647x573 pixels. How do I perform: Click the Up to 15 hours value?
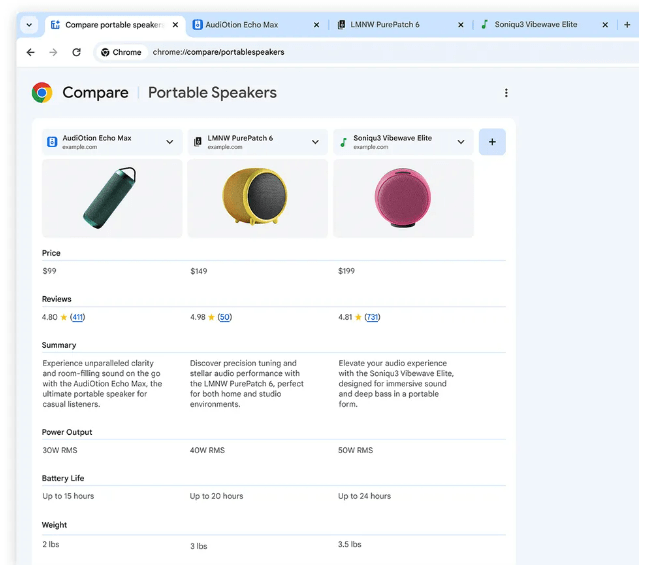click(x=68, y=496)
